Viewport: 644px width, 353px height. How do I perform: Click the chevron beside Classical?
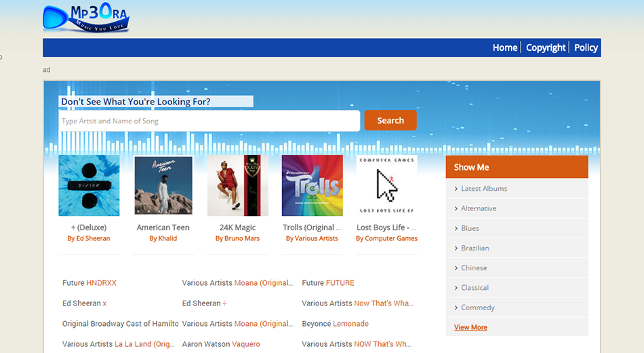point(456,288)
